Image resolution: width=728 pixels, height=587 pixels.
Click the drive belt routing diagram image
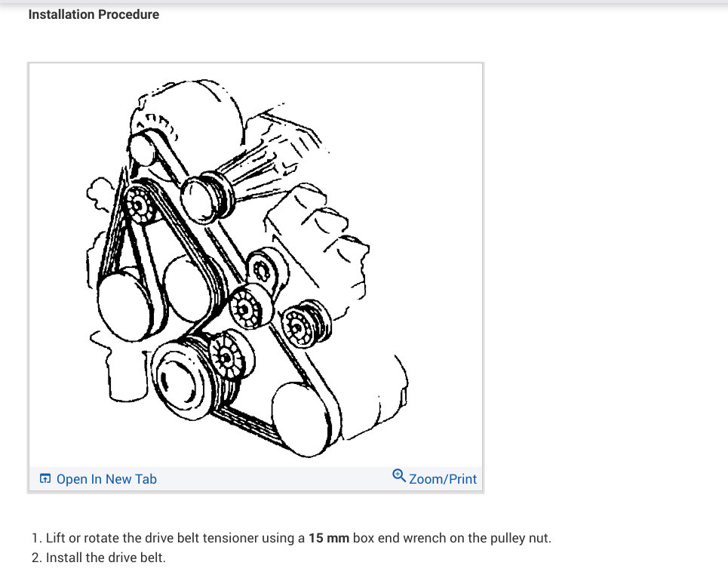pos(256,265)
